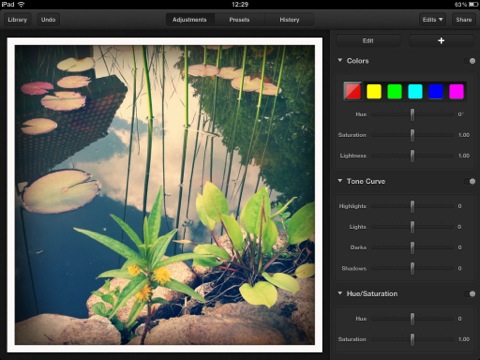Tap the Wi-Fi status icon
The height and width of the screenshot is (360, 480).
21,4
